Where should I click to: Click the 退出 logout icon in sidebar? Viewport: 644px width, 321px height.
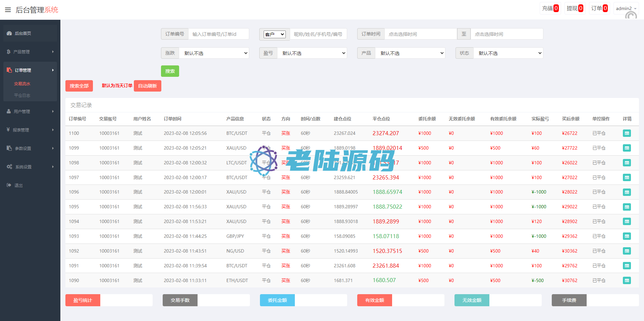point(9,185)
